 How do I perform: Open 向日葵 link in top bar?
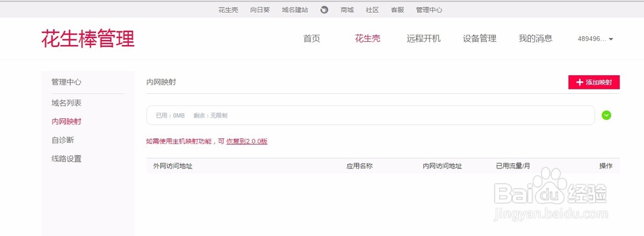tap(260, 10)
